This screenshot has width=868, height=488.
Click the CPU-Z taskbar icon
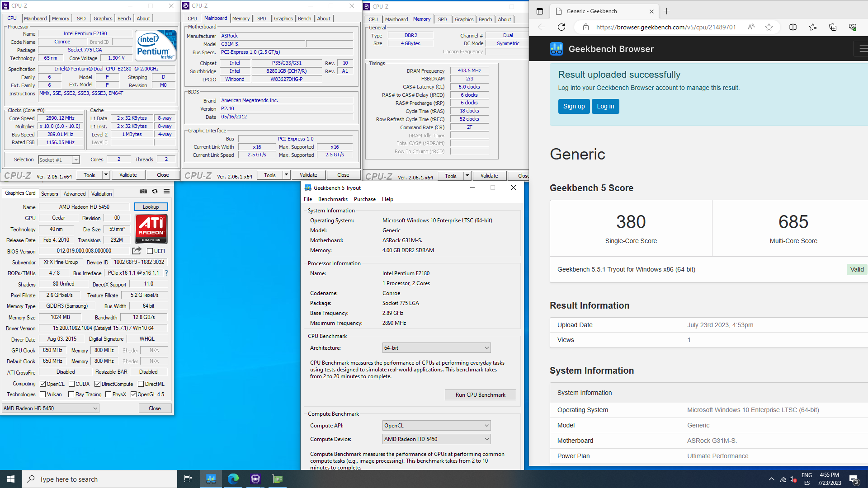[255, 479]
